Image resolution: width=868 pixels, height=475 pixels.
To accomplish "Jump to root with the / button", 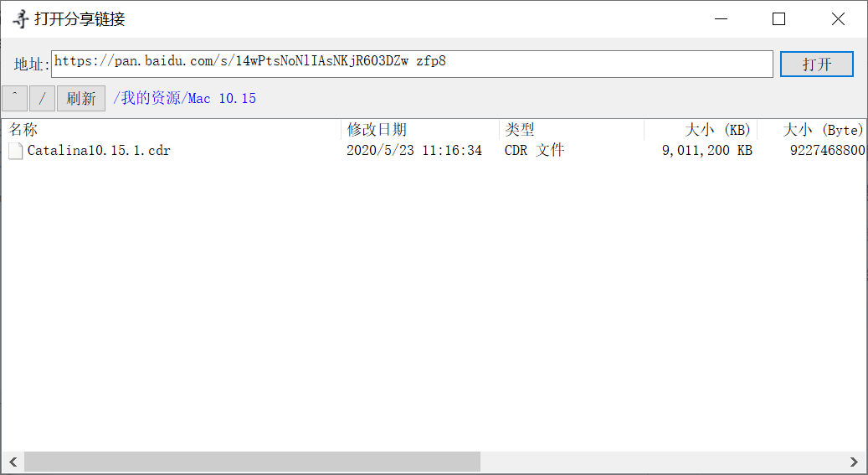I will (x=42, y=99).
